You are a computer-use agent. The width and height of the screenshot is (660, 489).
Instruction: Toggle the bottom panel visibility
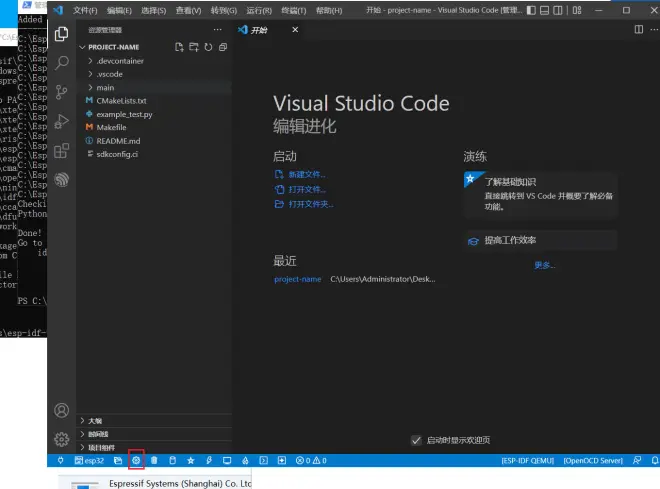tap(544, 10)
